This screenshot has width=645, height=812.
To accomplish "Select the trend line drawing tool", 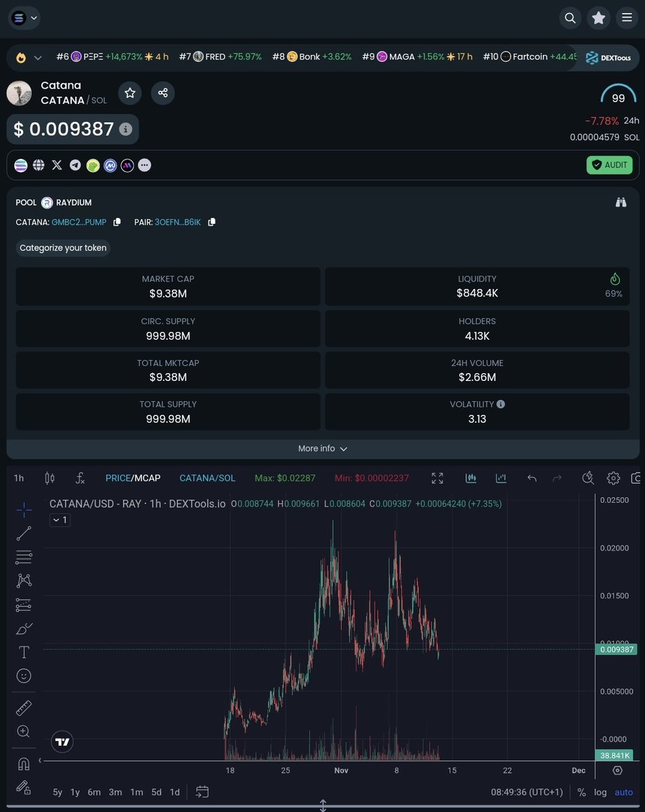I will [24, 533].
